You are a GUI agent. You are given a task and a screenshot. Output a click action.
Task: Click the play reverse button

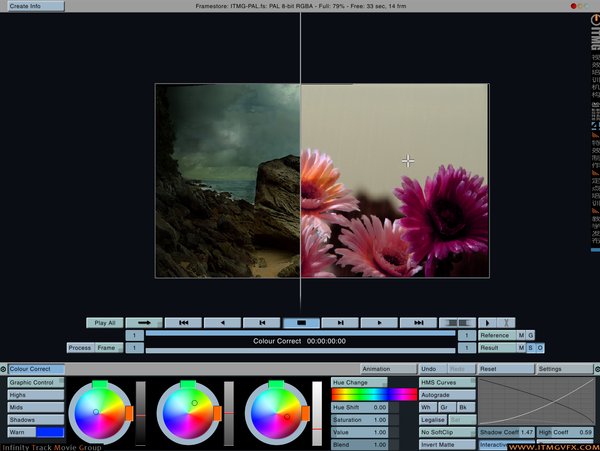[x=223, y=323]
